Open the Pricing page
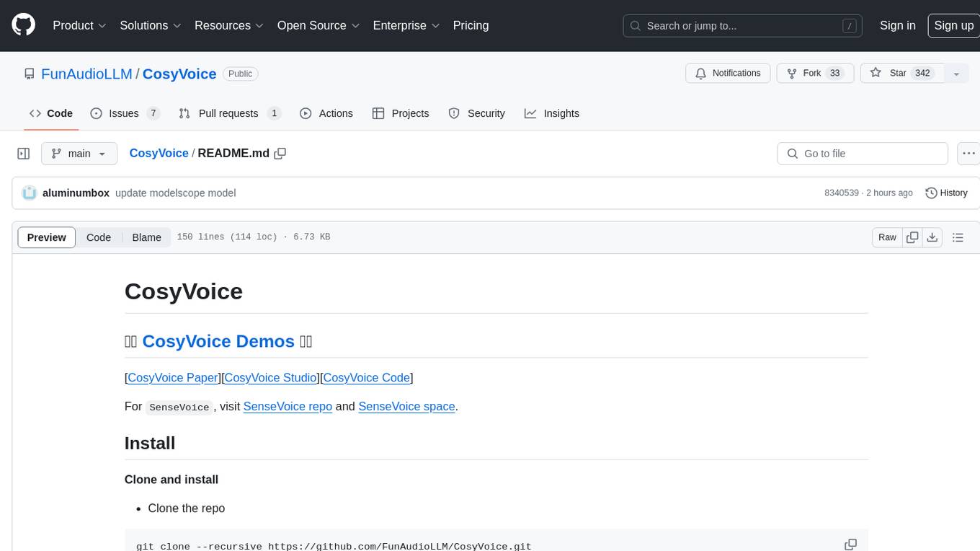The width and height of the screenshot is (980, 551). pos(471,25)
